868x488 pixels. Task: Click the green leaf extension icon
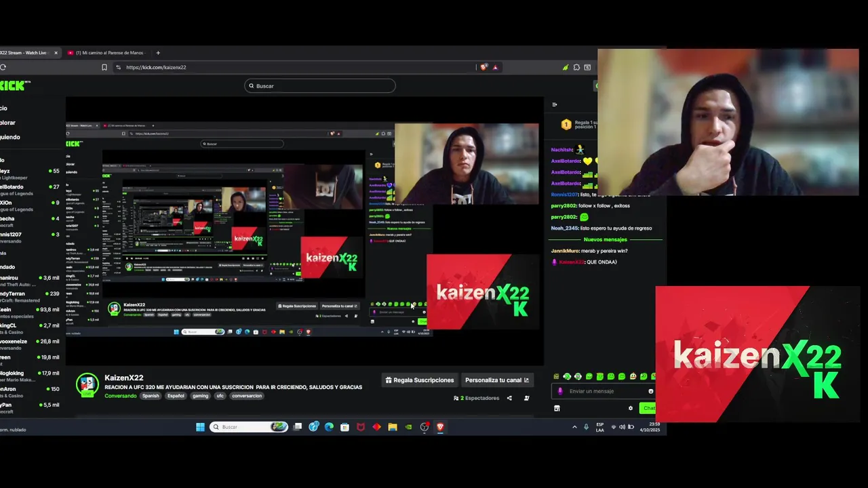pos(566,67)
